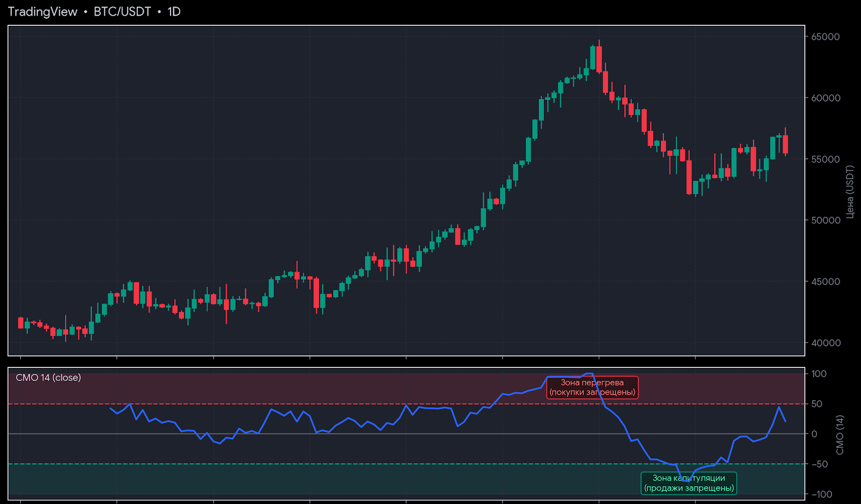
Task: Click the CMO 14 (close) indicator label
Action: [x=48, y=378]
